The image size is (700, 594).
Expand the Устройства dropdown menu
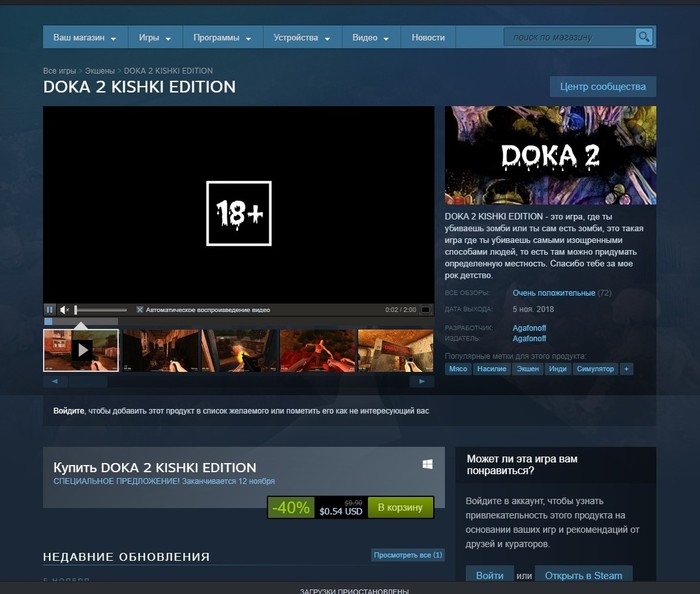tap(301, 37)
